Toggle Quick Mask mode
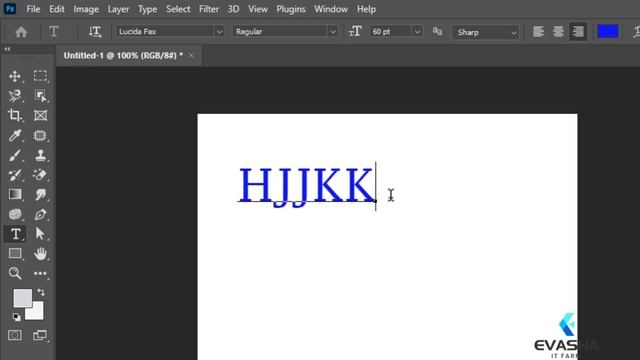This screenshot has width=640, height=360. tap(15, 335)
